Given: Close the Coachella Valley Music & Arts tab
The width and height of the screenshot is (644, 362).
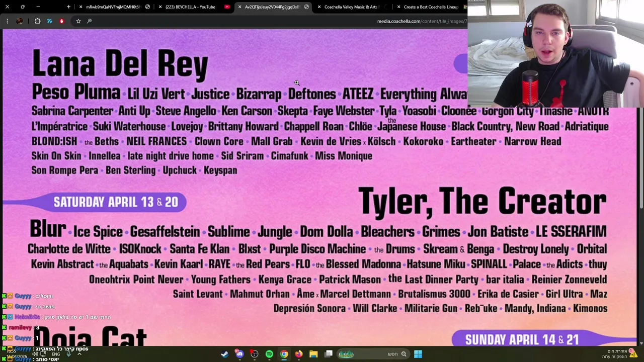Looking at the screenshot, I should point(319,7).
